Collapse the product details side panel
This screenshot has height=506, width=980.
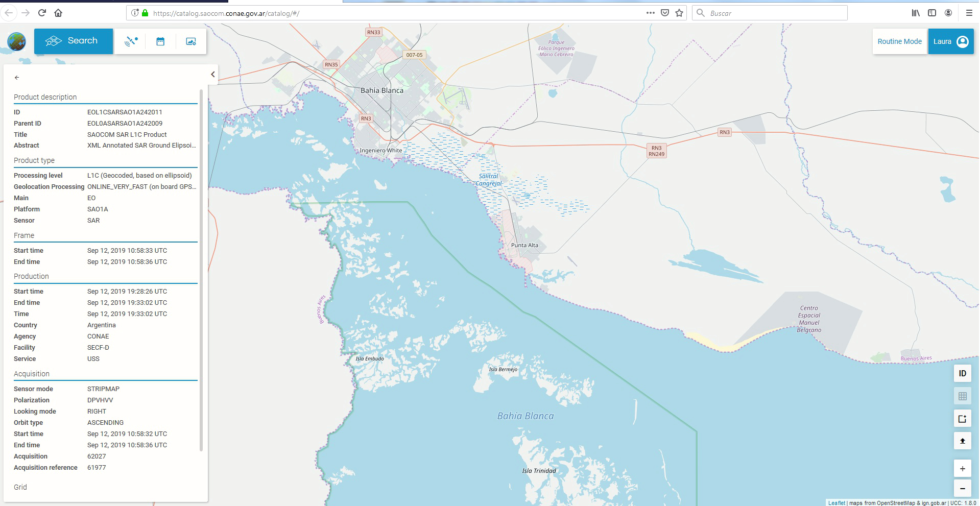213,75
